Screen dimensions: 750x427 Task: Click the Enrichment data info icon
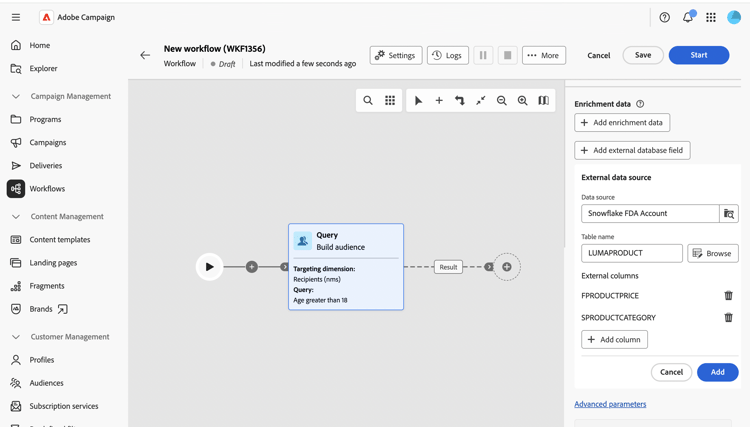[x=640, y=104]
